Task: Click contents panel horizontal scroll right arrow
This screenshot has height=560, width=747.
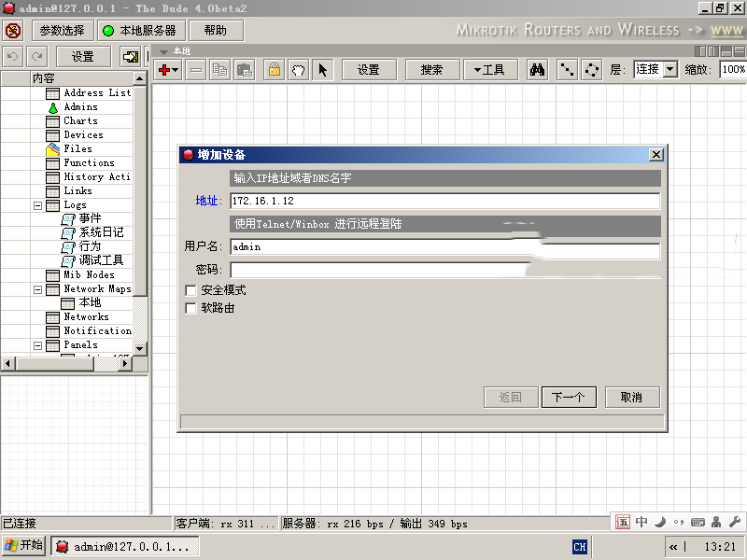Action: click(125, 364)
